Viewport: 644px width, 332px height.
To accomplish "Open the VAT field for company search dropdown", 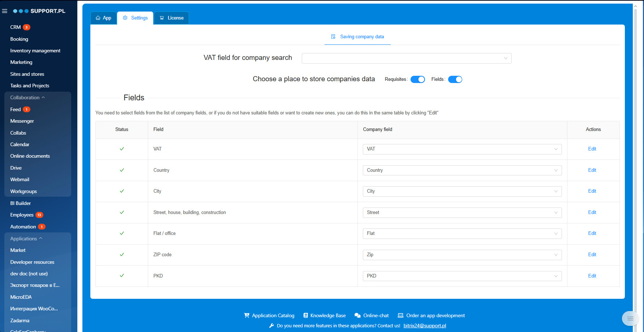I will (x=406, y=58).
